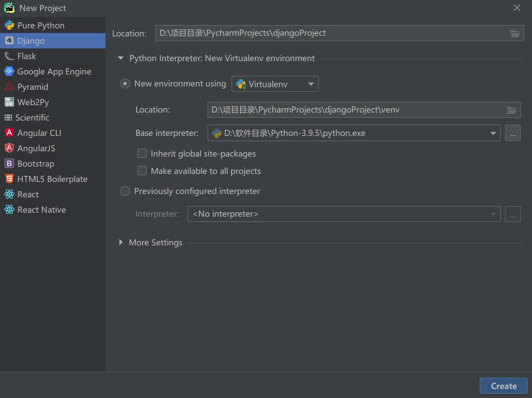Screen dimensions: 532x398
Task: Choose Bootstrap project type
Action: pos(53,164)
